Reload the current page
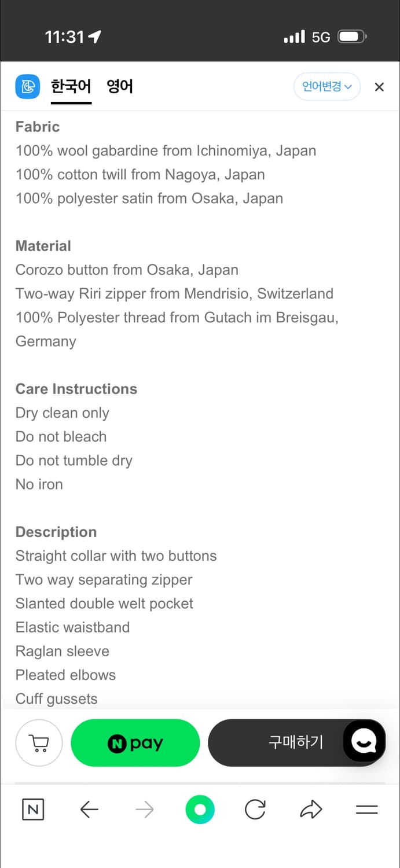Viewport: 400px width, 868px height. coord(255,810)
